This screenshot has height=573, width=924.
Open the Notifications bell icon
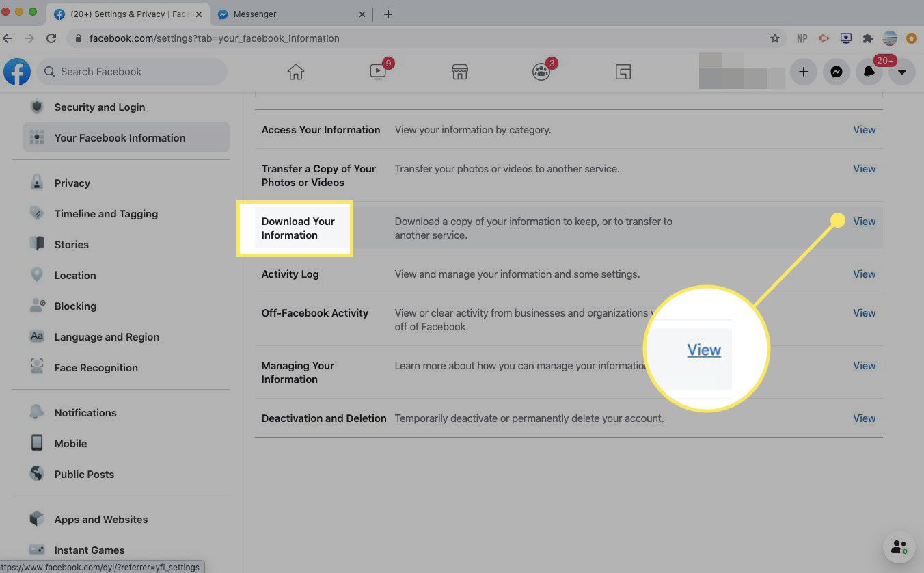tap(869, 72)
